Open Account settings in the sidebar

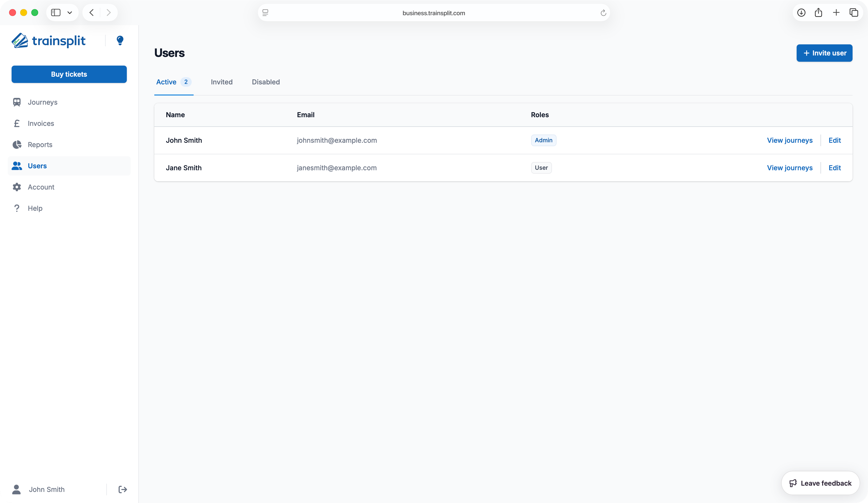41,187
